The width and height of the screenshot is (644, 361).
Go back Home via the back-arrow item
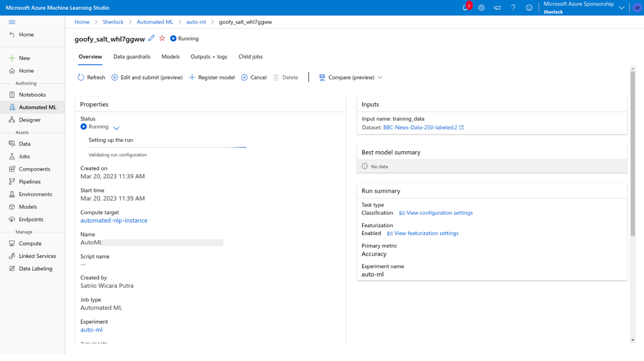coord(22,35)
